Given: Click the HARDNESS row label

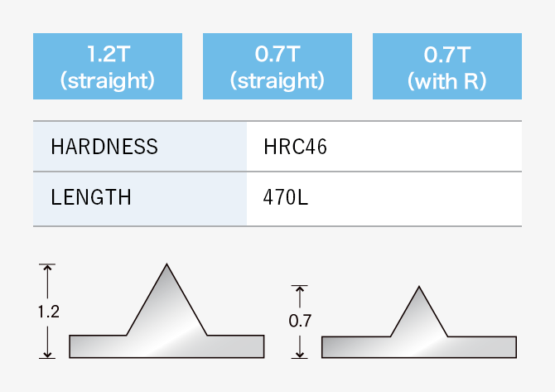Looking at the screenshot, I should [104, 147].
